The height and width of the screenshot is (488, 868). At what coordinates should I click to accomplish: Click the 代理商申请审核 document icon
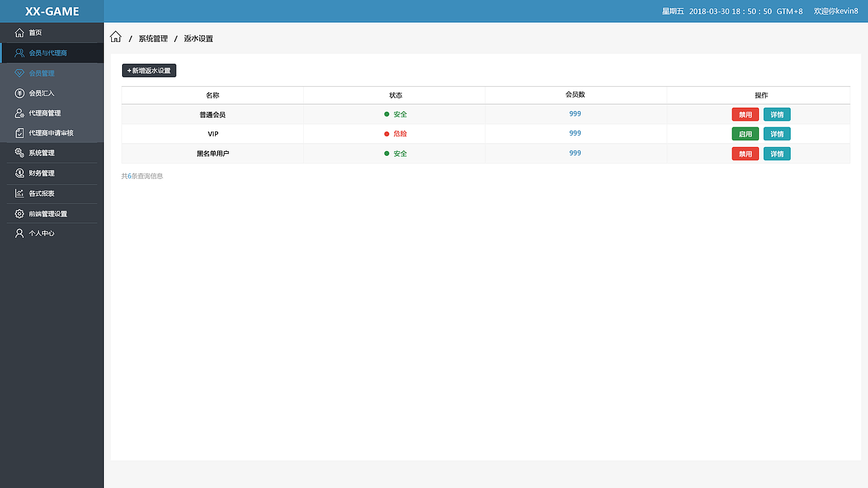(x=20, y=133)
